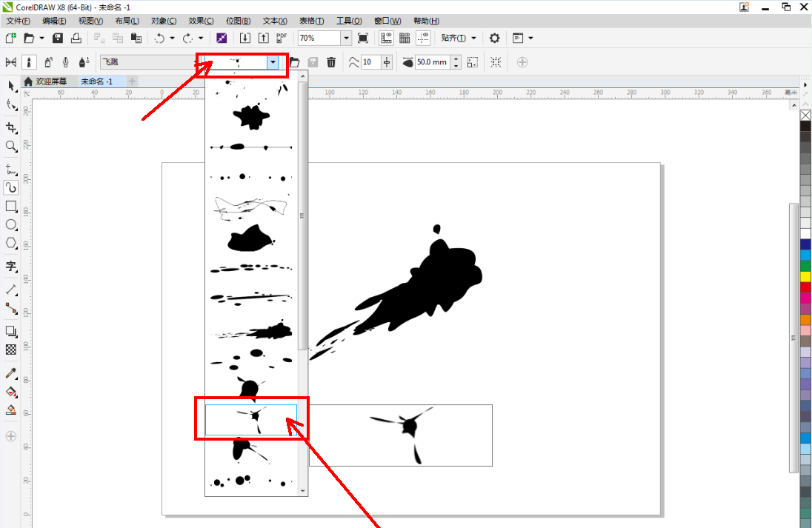Pick the Ellipse tool
This screenshot has width=812, height=528.
(11, 224)
